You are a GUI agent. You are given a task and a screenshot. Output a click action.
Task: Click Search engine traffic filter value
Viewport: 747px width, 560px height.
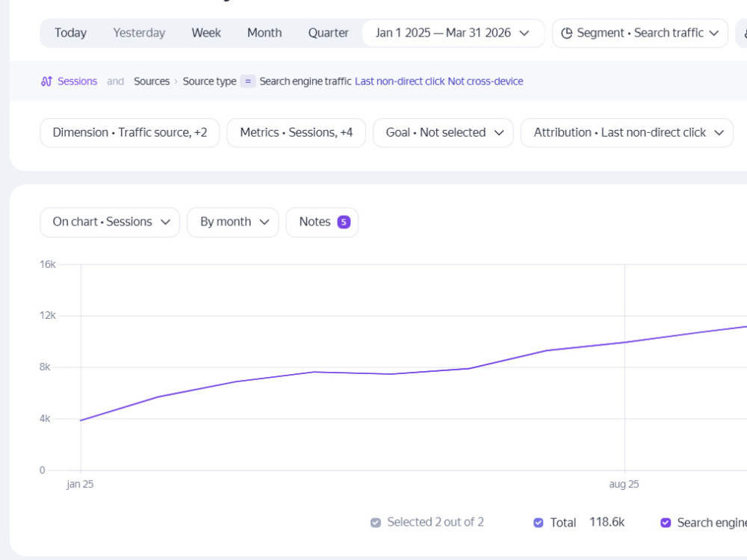306,81
